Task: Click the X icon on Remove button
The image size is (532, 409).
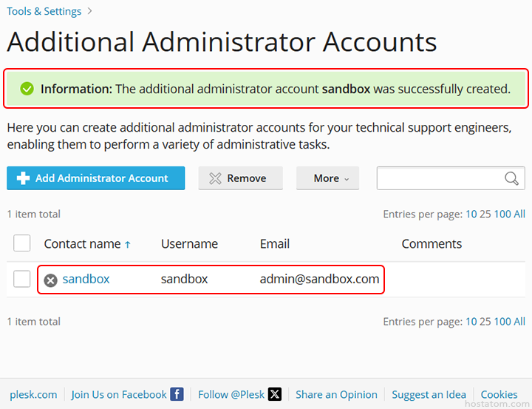Action: (x=215, y=178)
